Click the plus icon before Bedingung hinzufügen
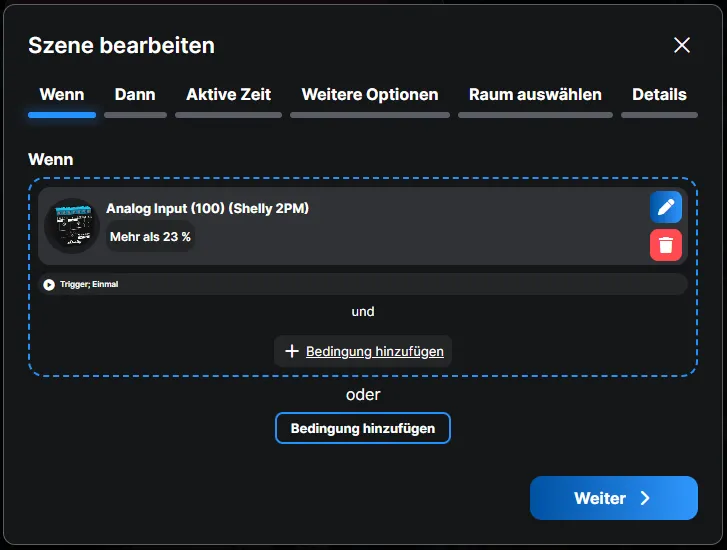727x550 pixels. coord(292,351)
